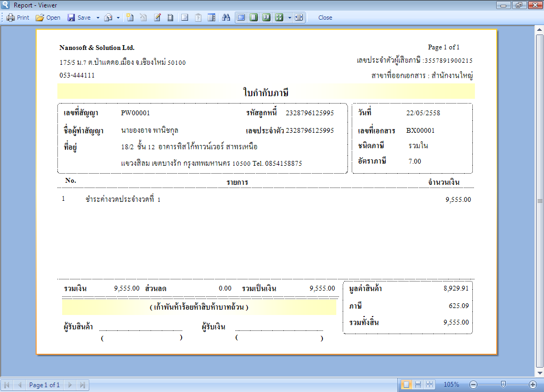Click tax ID number 3557891900215
Viewport: 544px width, 392px height.
448,61
